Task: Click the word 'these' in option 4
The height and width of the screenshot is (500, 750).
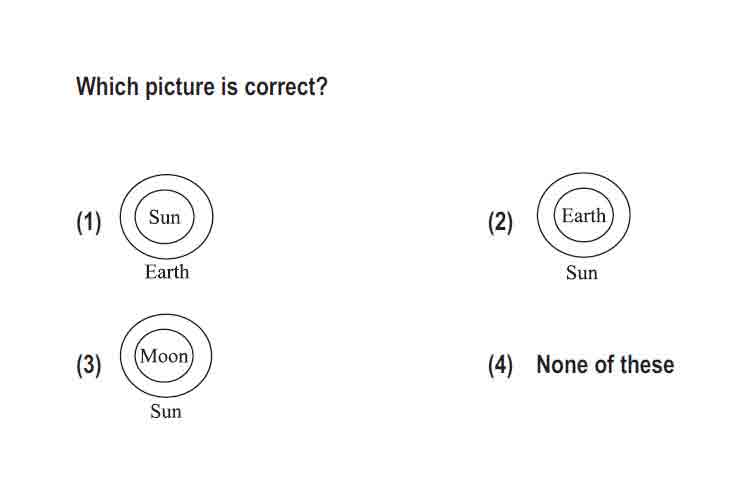Action: [x=647, y=365]
